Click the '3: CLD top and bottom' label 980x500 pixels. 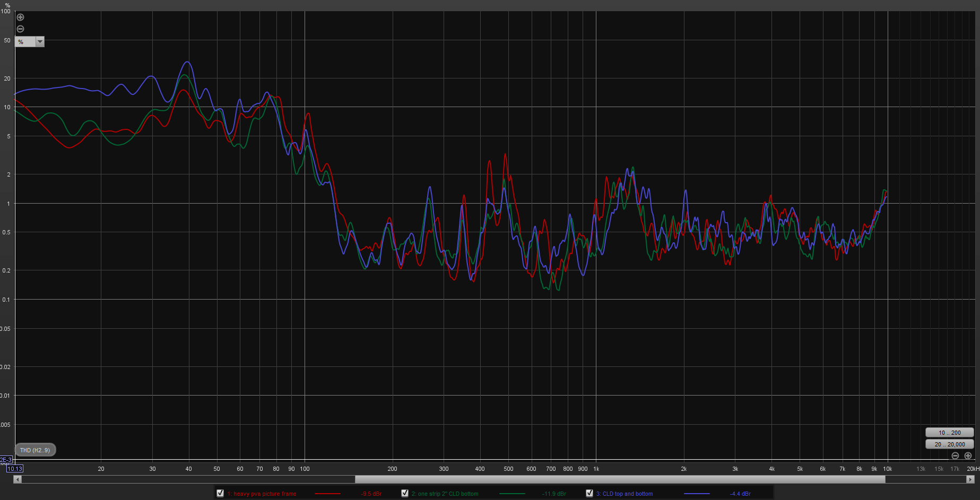click(x=625, y=494)
